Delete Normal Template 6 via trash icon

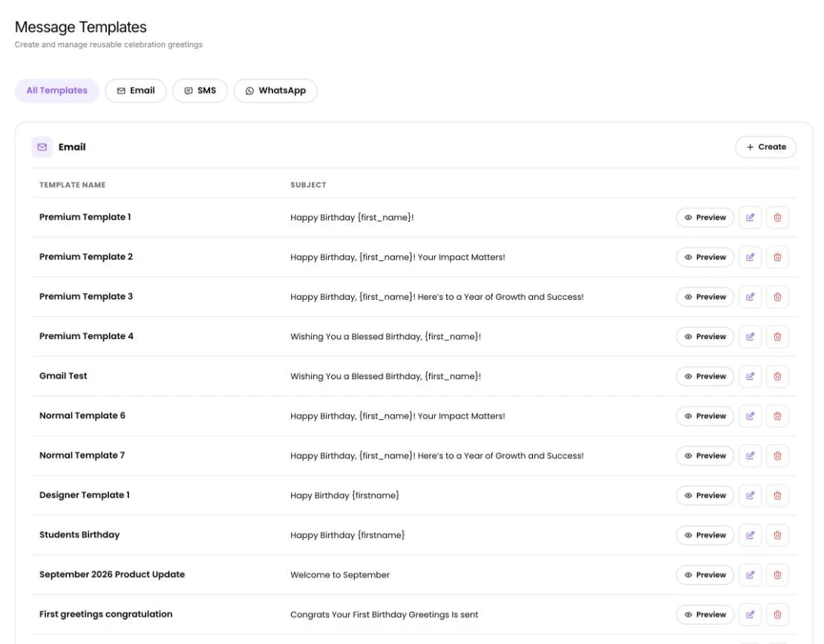click(777, 416)
